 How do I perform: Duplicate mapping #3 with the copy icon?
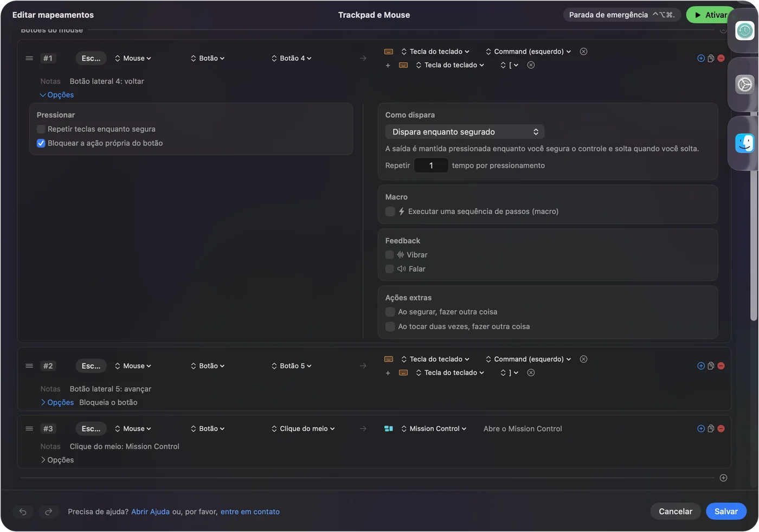click(x=711, y=428)
